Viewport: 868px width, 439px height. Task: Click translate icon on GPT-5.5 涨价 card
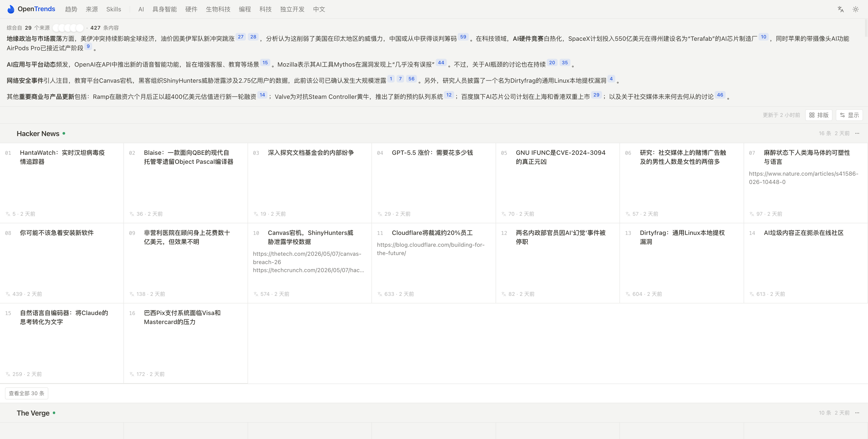click(x=380, y=214)
